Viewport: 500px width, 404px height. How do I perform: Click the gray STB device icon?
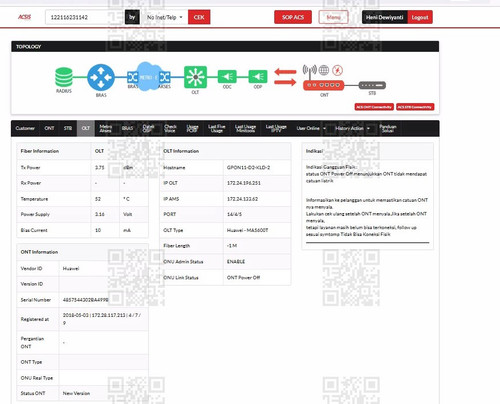[x=372, y=85]
